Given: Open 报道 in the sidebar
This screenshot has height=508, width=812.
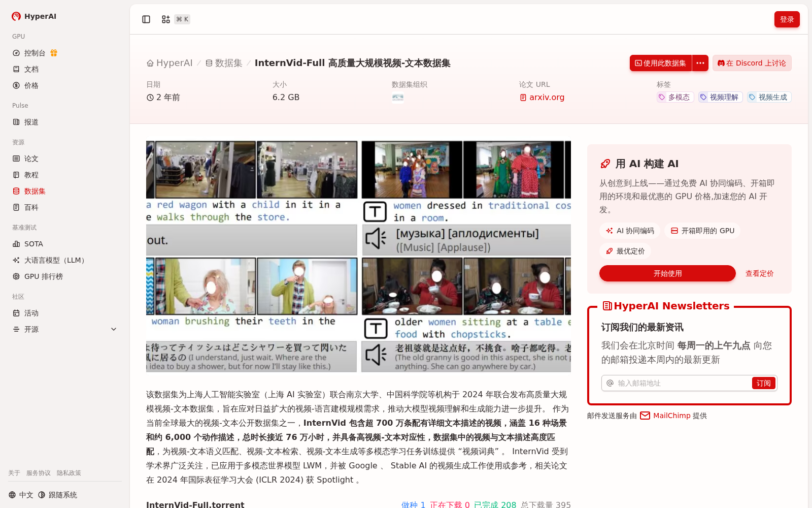Looking at the screenshot, I should click(65, 122).
